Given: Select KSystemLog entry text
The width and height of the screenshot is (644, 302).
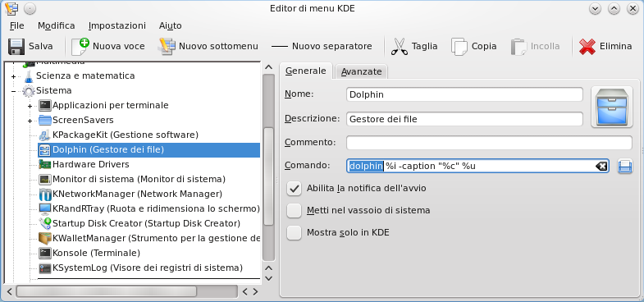Looking at the screenshot, I should 148,268.
